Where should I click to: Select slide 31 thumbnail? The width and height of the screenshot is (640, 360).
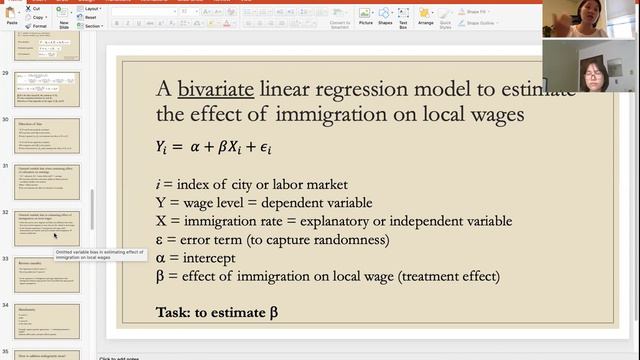tap(47, 182)
